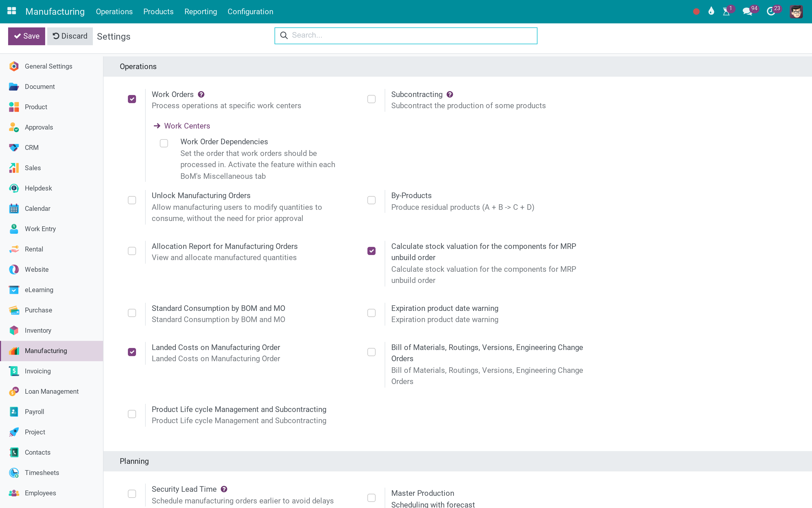Screen dimensions: 812x508
Task: Enable Bill of Materials Engineering Change Orders checkbox
Action: pos(371,352)
